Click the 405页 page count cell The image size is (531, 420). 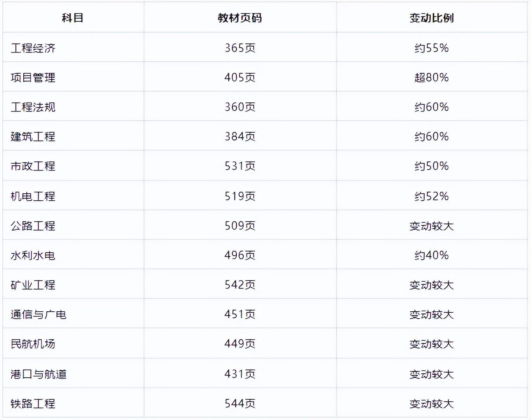pyautogui.click(x=240, y=78)
